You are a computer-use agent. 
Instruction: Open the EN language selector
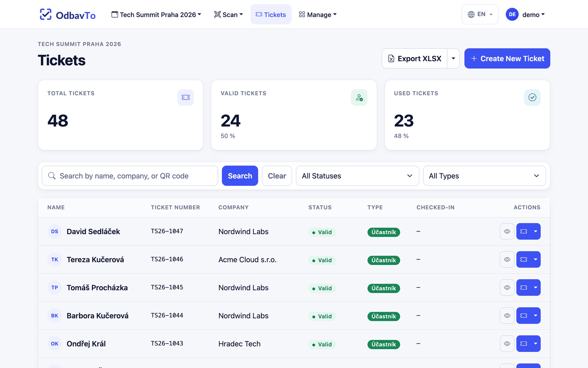(480, 14)
